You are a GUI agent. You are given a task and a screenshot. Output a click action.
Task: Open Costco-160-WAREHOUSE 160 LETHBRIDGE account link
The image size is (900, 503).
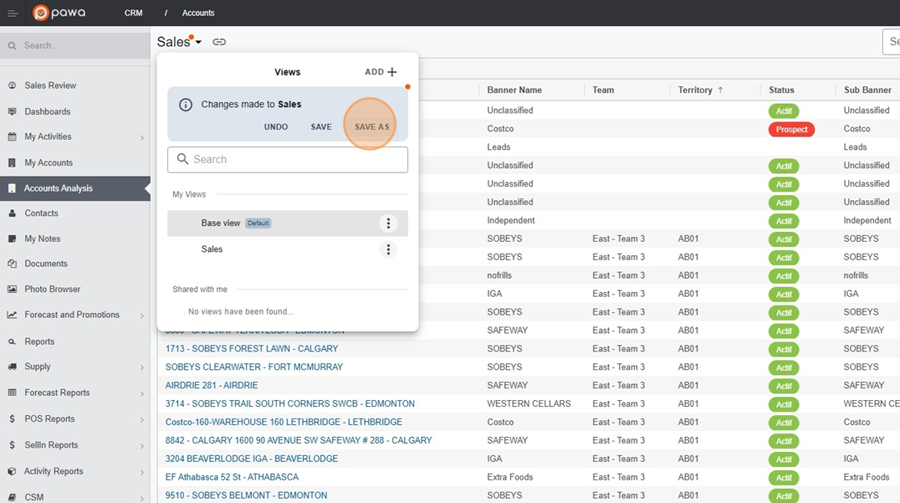coord(284,422)
